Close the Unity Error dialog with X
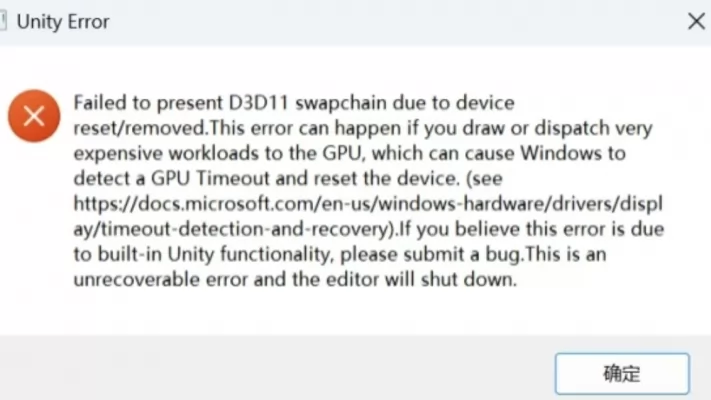Screen dimensions: 711x400 pos(696,21)
